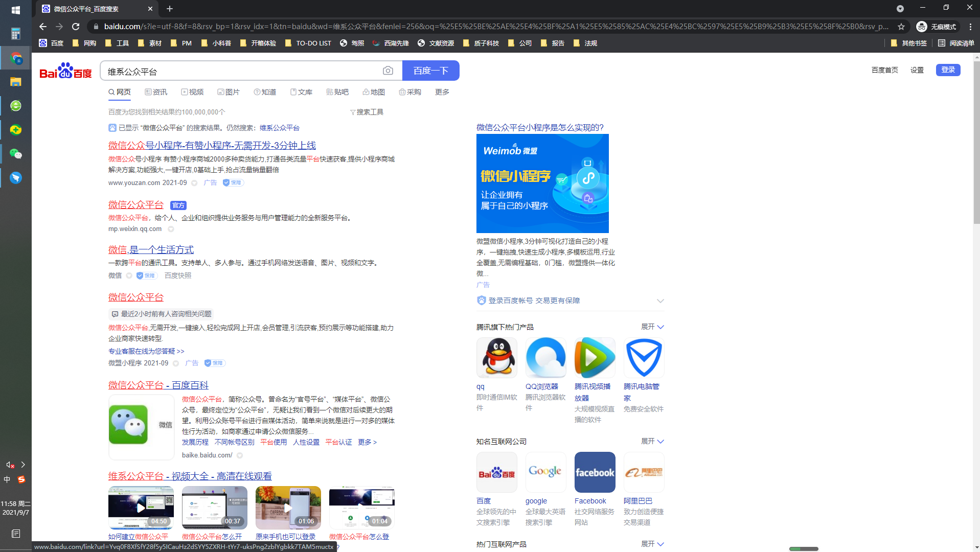Expand the 热门互联网产品 section
The width and height of the screenshot is (980, 552).
(x=652, y=544)
